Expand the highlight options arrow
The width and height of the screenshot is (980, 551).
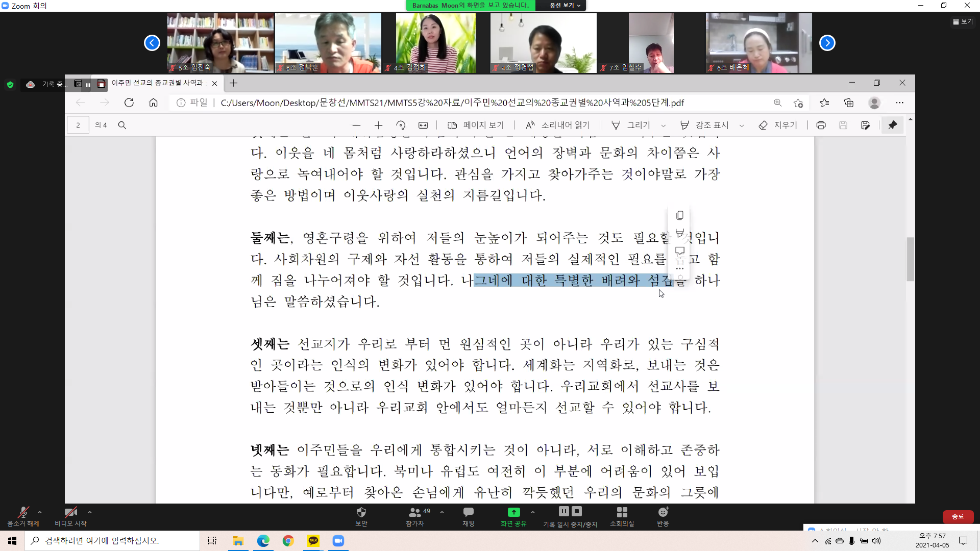click(x=742, y=126)
